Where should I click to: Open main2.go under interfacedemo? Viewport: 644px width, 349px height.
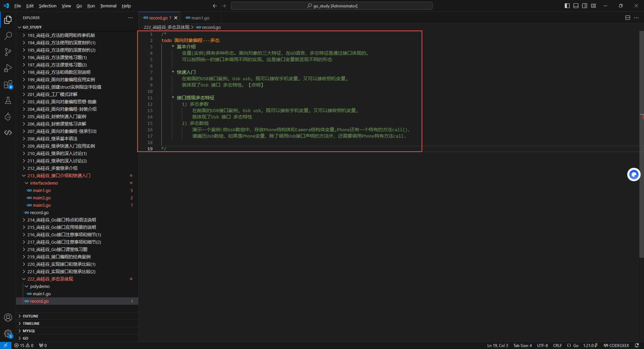click(x=77, y=198)
